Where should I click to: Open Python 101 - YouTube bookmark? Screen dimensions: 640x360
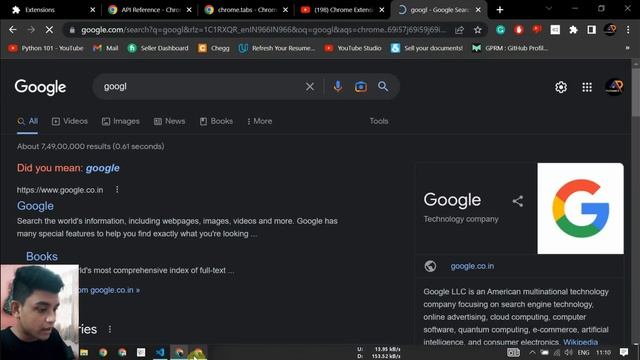click(46, 48)
